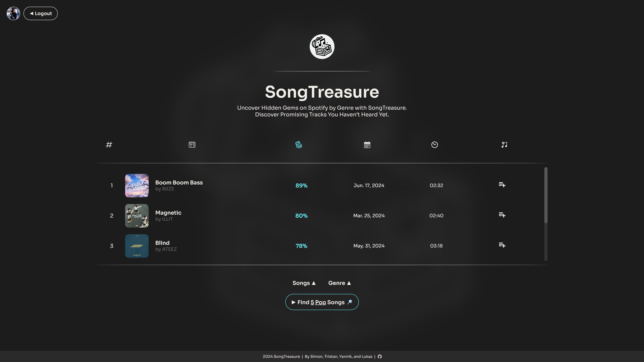Click the clock duration header icon
Screen dimensions: 644x362
434,145
